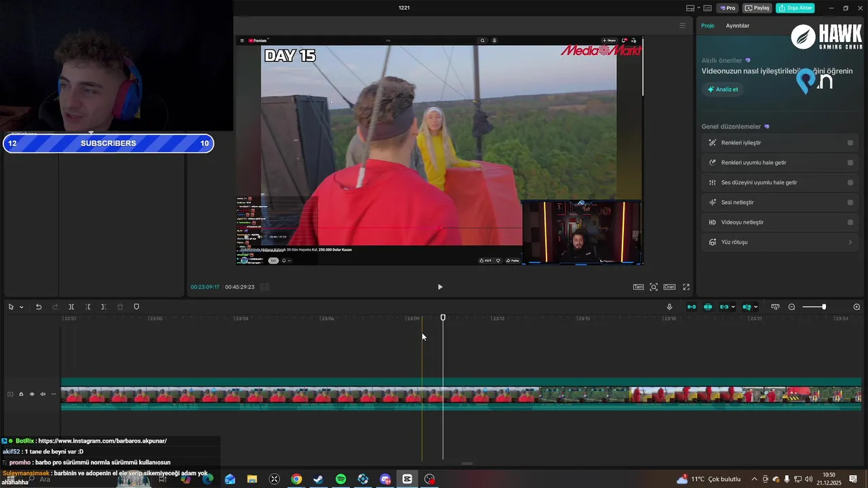The height and width of the screenshot is (488, 868).
Task: Lock the main video track
Action: click(x=21, y=394)
